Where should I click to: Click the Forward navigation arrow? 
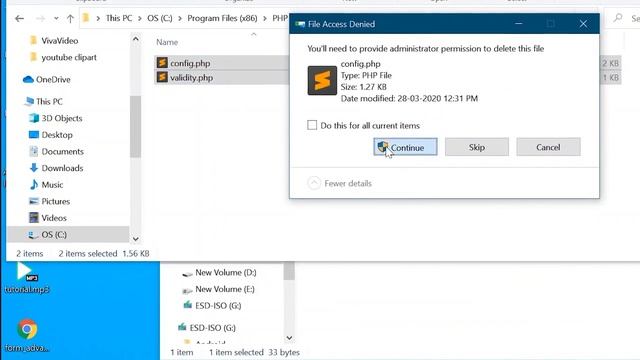click(40, 18)
